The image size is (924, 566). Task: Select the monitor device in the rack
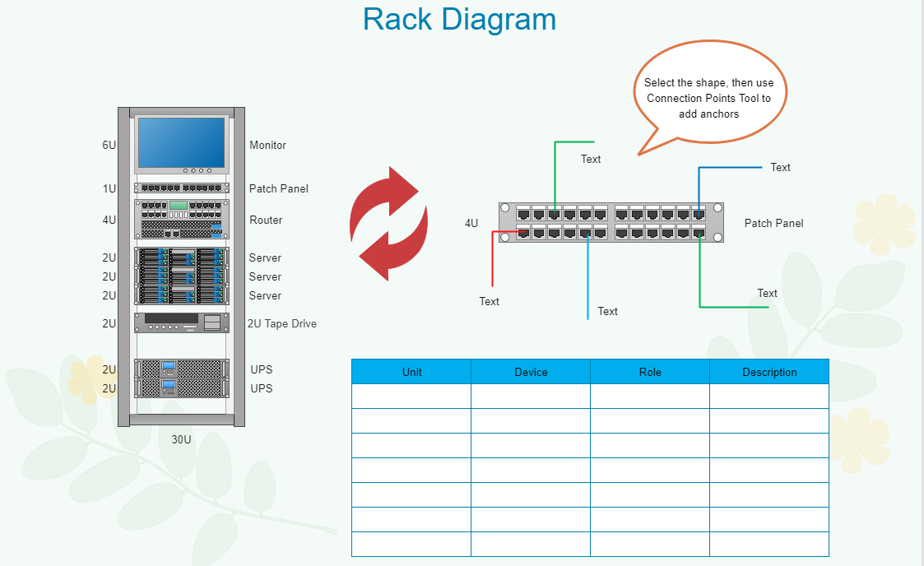181,144
